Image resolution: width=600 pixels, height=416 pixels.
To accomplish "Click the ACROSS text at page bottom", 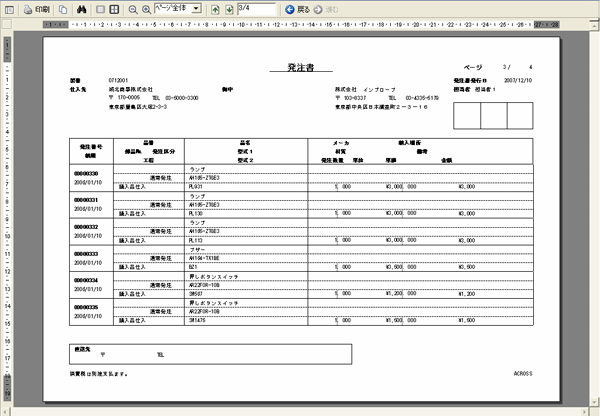I will pyautogui.click(x=523, y=374).
